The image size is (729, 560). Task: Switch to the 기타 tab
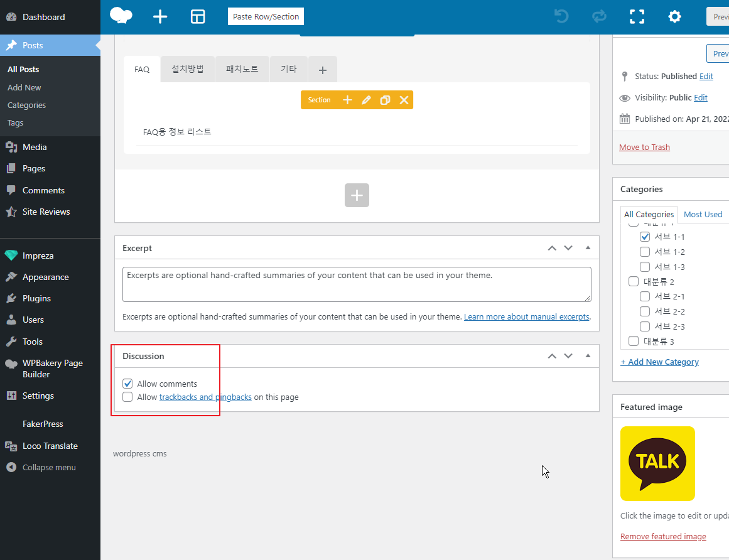(x=289, y=69)
